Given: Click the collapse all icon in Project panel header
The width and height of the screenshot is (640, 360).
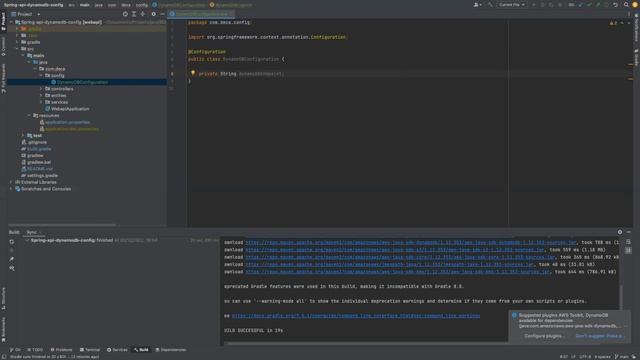Looking at the screenshot, I should 142,14.
